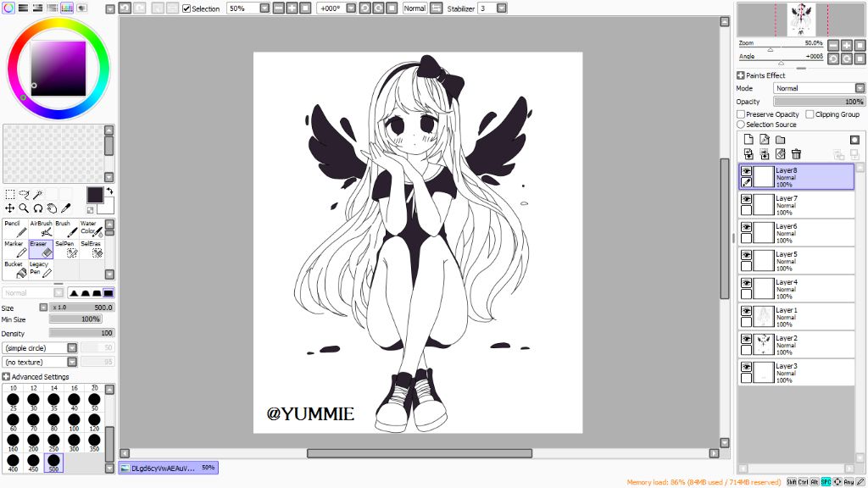Swap foreground and background colors

pyautogui.click(x=109, y=191)
